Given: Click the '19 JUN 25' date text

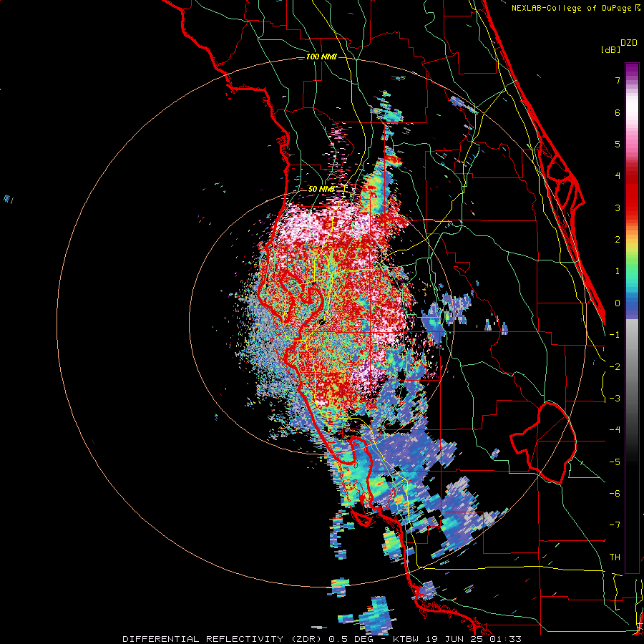Looking at the screenshot, I should tap(454, 639).
